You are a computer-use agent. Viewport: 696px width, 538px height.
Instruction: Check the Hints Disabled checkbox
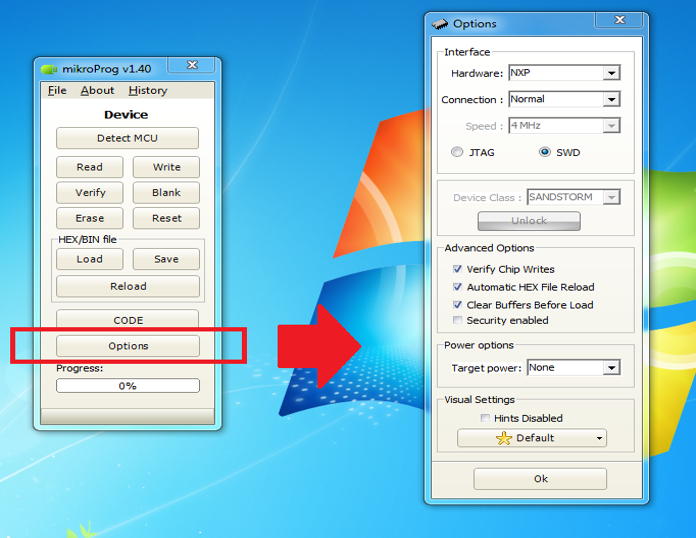pyautogui.click(x=485, y=418)
